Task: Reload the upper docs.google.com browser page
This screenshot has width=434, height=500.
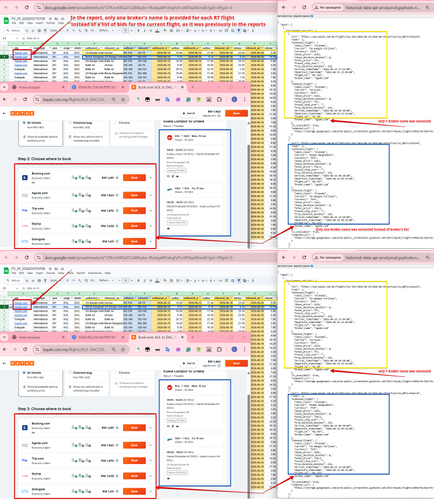Action: click(27, 7)
